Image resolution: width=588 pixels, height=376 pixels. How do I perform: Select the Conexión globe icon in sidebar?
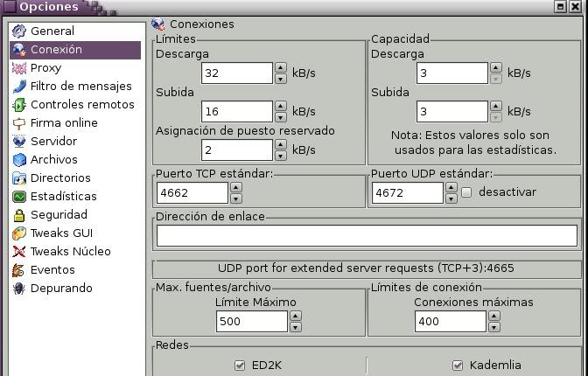coord(18,50)
